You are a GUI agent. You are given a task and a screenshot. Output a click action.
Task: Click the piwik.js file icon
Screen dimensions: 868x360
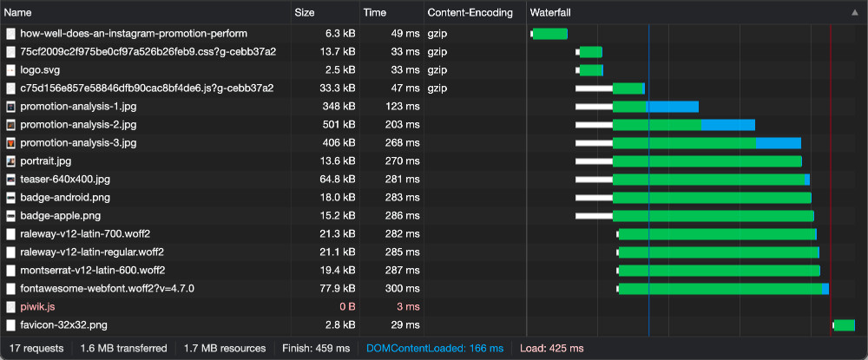(10, 307)
